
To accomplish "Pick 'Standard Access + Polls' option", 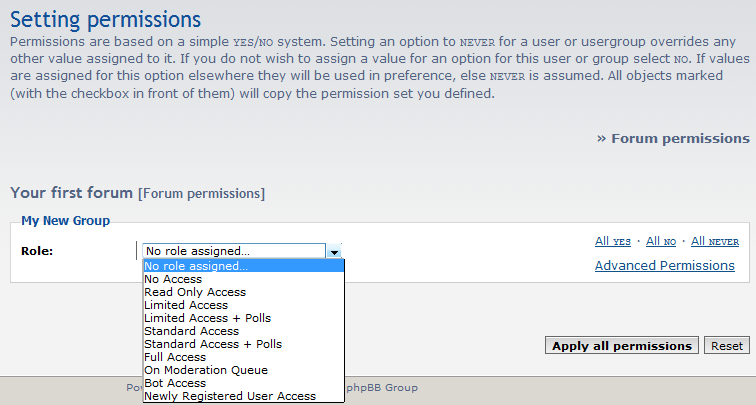I will tap(213, 344).
